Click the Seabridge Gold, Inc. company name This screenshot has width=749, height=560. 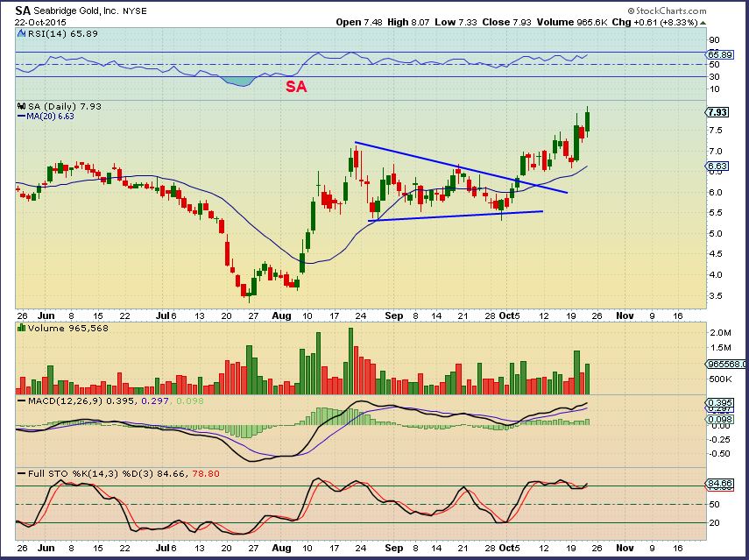pos(76,11)
